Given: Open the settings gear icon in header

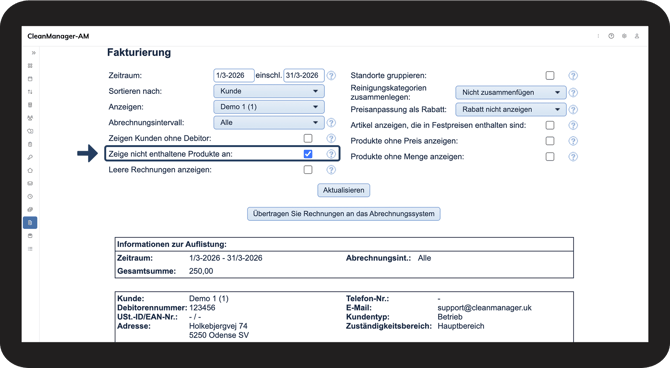Looking at the screenshot, I should point(624,36).
